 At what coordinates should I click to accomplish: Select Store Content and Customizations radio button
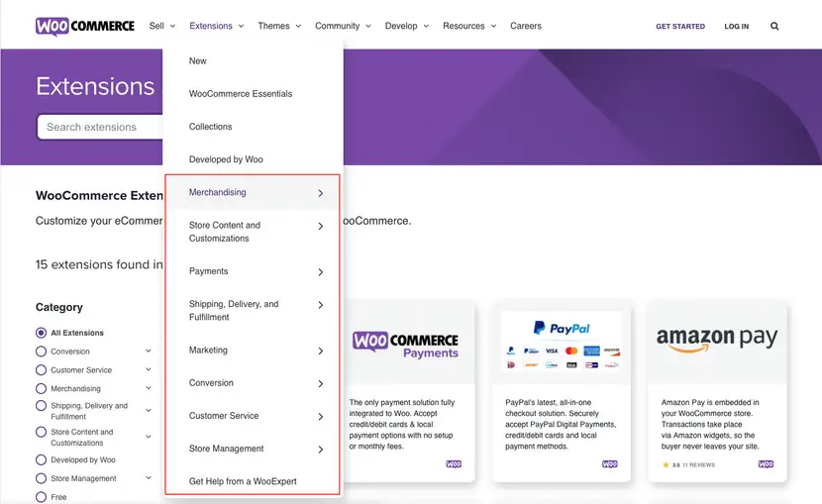click(x=41, y=433)
